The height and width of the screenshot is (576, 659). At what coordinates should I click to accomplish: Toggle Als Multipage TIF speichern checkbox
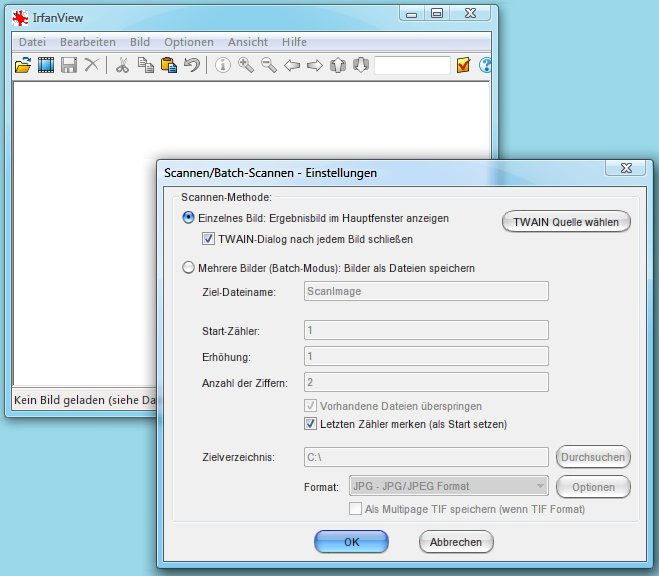tap(355, 509)
